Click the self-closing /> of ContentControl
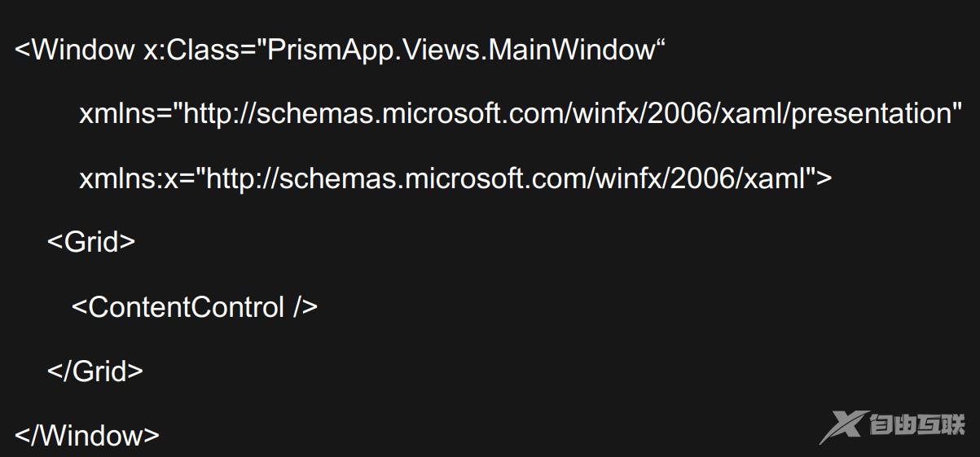 [x=305, y=307]
